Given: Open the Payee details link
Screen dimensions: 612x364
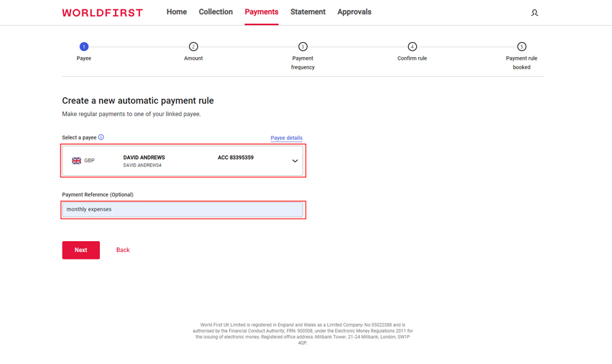Looking at the screenshot, I should (286, 138).
